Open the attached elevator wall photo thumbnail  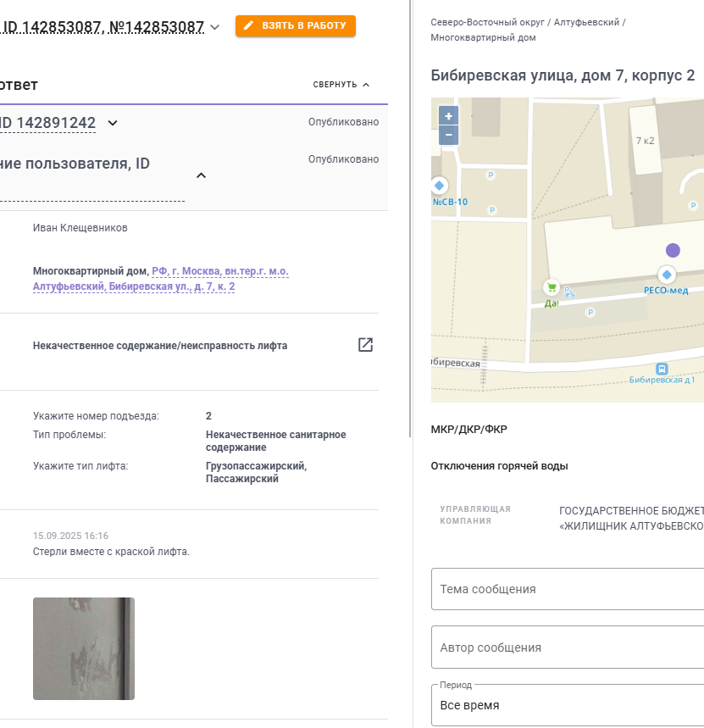click(x=84, y=648)
